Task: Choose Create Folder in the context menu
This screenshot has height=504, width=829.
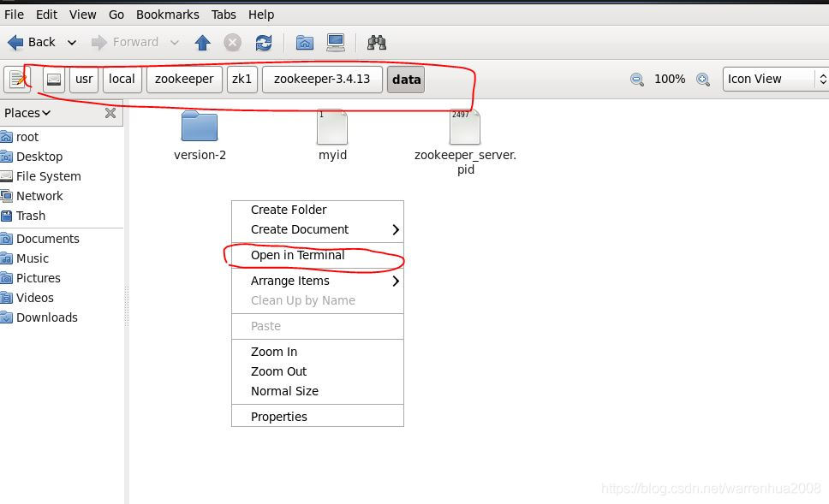Action: (x=317, y=210)
